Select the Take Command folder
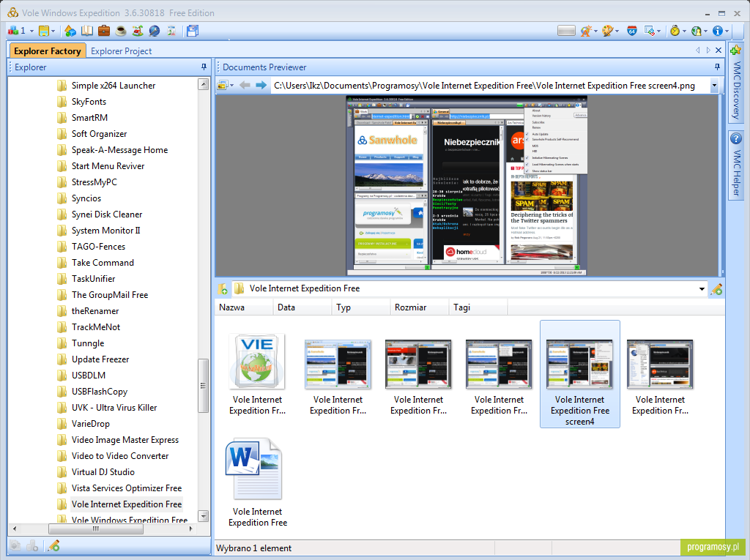The width and height of the screenshot is (750, 560). [x=103, y=263]
